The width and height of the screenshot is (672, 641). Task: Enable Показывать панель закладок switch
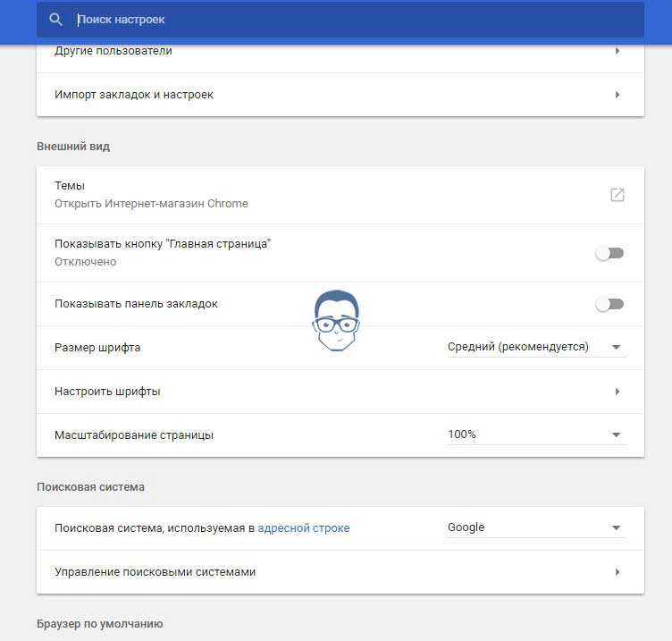pyautogui.click(x=609, y=305)
